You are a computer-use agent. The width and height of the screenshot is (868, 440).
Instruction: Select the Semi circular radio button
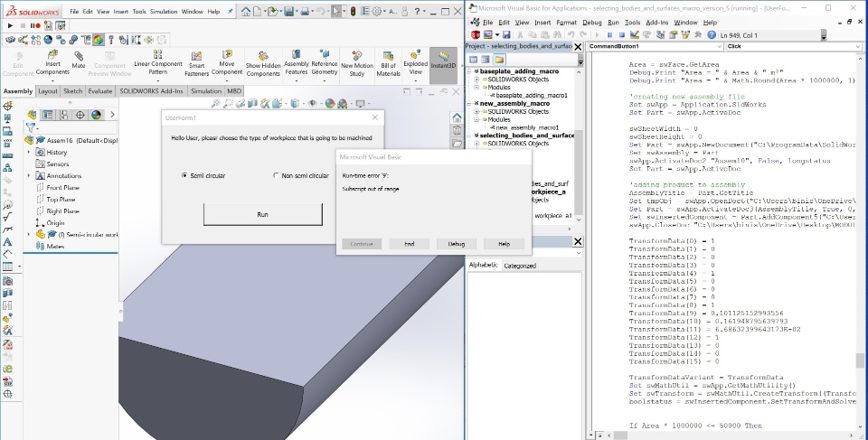click(184, 175)
